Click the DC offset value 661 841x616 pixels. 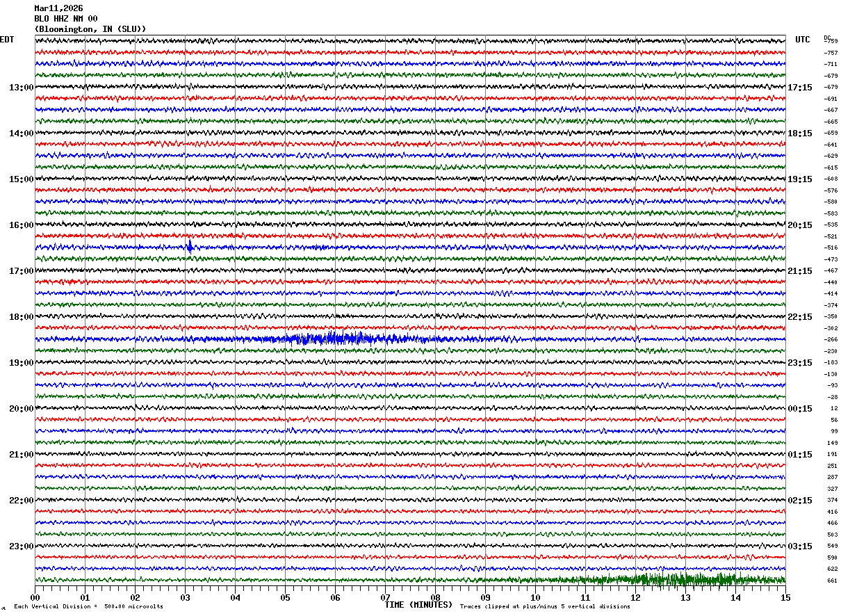click(x=833, y=581)
